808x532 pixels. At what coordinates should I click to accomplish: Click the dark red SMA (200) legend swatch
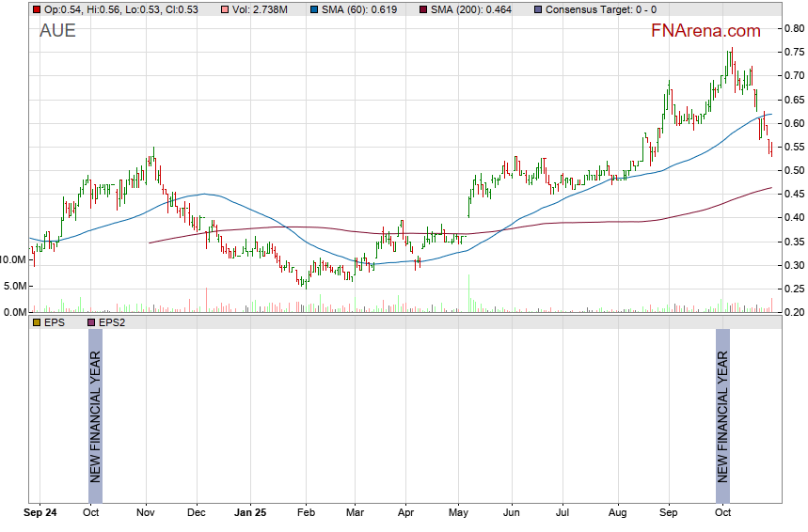point(421,9)
